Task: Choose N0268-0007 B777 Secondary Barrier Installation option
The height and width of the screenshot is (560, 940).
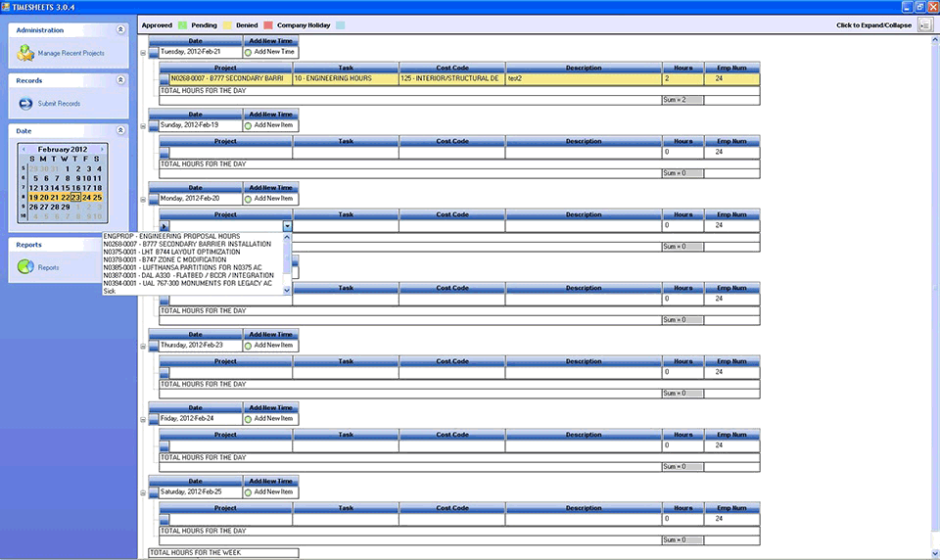Action: click(193, 244)
